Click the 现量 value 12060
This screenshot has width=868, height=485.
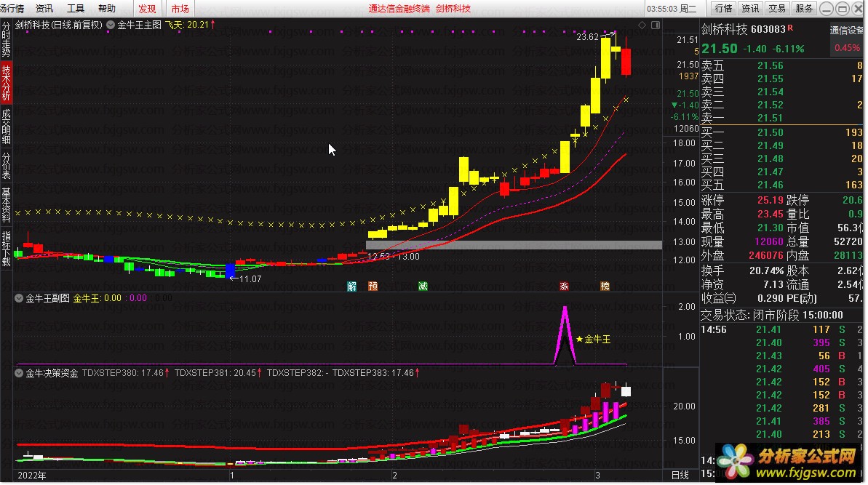pyautogui.click(x=768, y=241)
